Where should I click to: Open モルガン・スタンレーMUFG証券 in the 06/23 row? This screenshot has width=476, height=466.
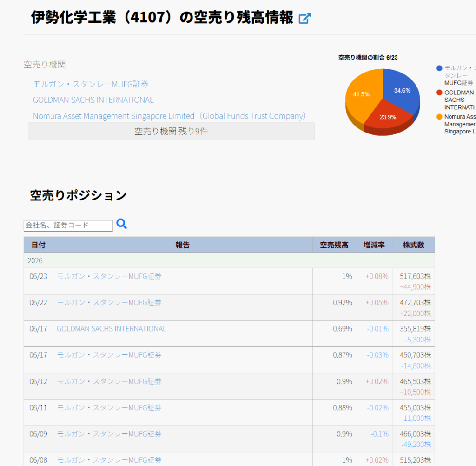109,276
